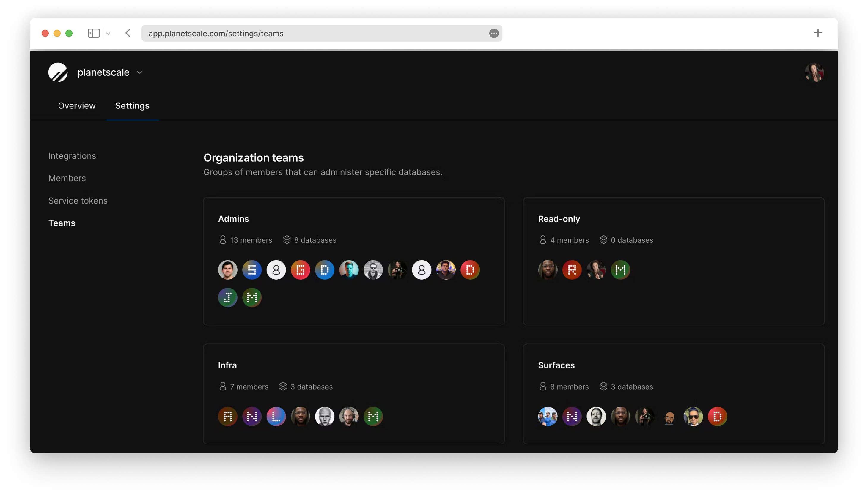The width and height of the screenshot is (868, 495).
Task: Click the address bar URL field
Action: pyautogui.click(x=322, y=33)
